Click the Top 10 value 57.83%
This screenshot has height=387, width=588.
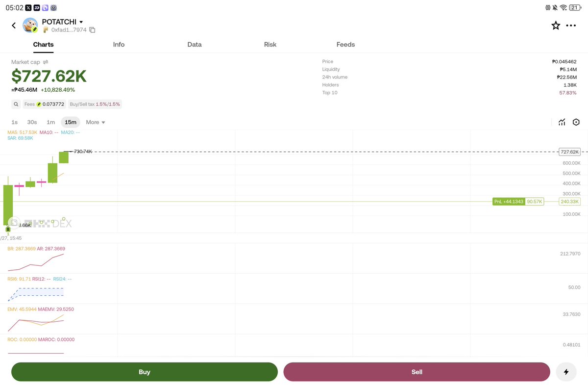[568, 93]
